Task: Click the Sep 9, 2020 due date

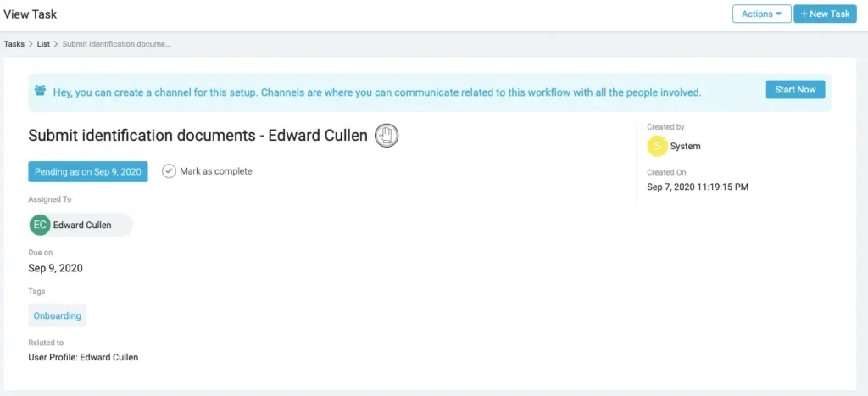Action: (55, 269)
